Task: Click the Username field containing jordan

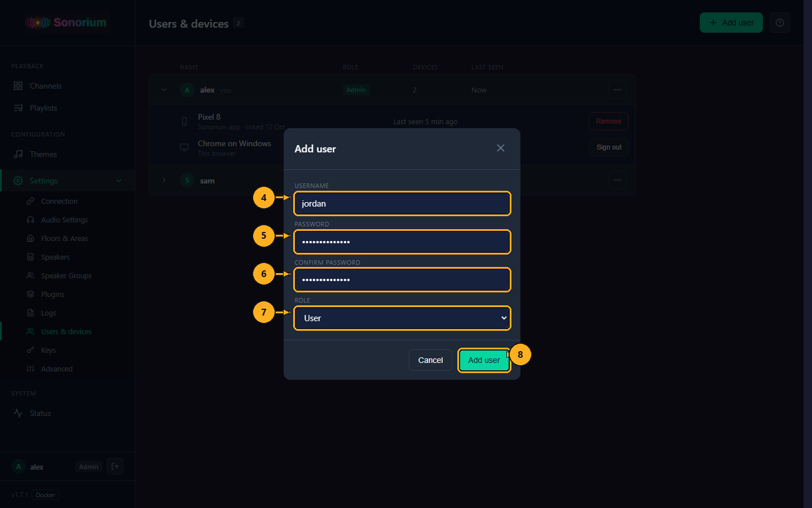Action: [402, 204]
